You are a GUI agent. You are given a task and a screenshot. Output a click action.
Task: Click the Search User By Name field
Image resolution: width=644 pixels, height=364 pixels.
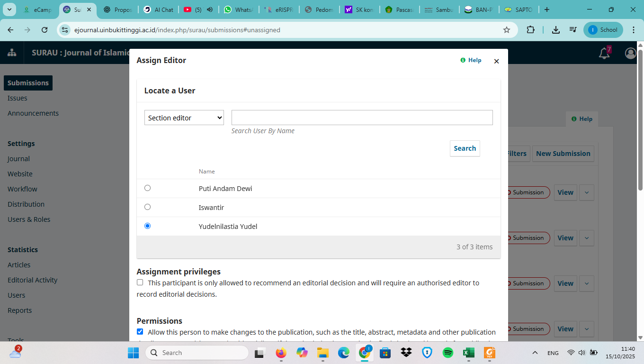coord(362,118)
